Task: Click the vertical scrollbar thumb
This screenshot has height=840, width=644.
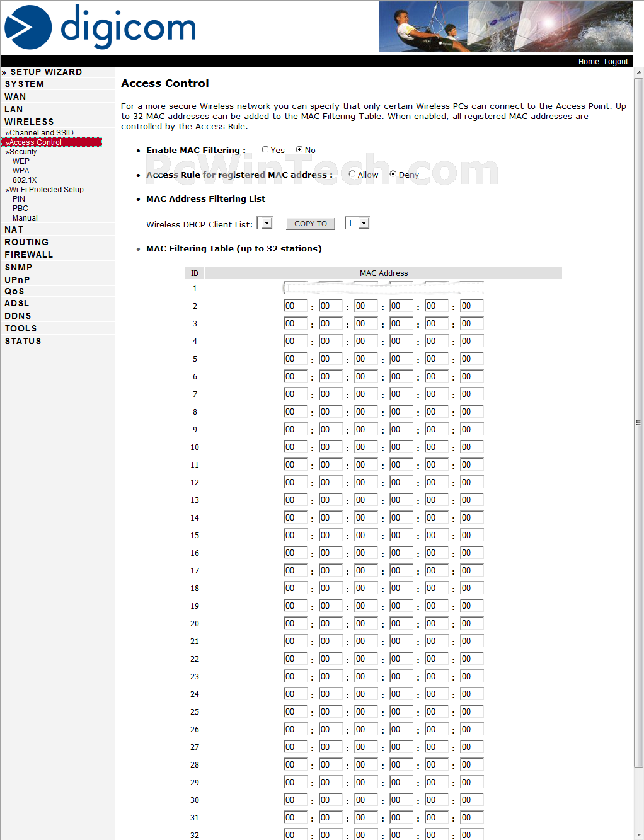Action: 638,422
